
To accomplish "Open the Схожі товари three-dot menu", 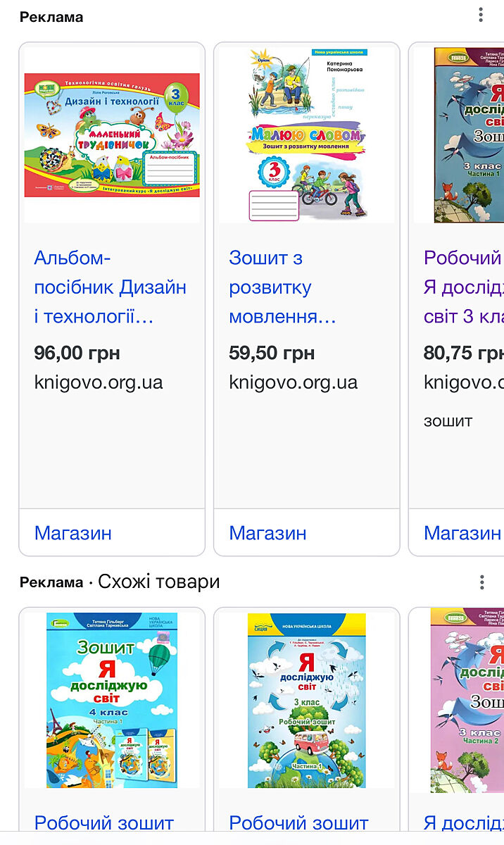I will [481, 582].
